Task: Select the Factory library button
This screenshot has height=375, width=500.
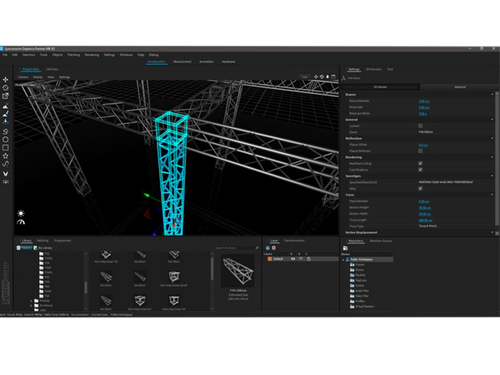Action: [24, 248]
